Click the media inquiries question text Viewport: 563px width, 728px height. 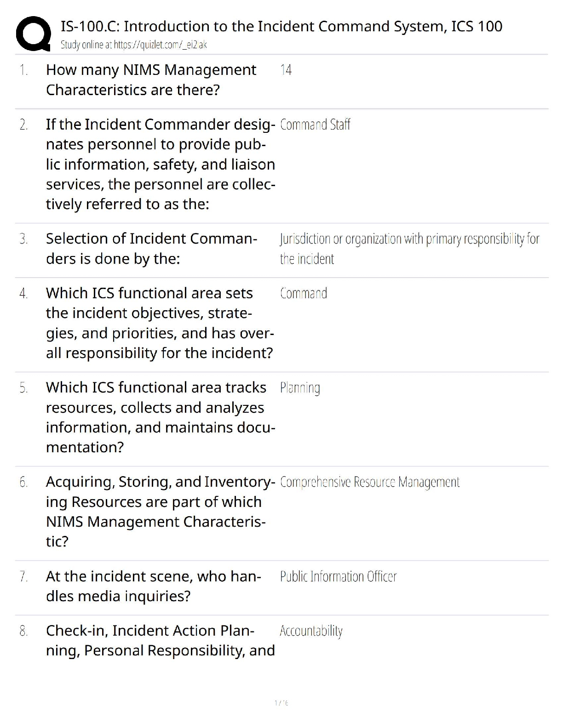coord(153,586)
